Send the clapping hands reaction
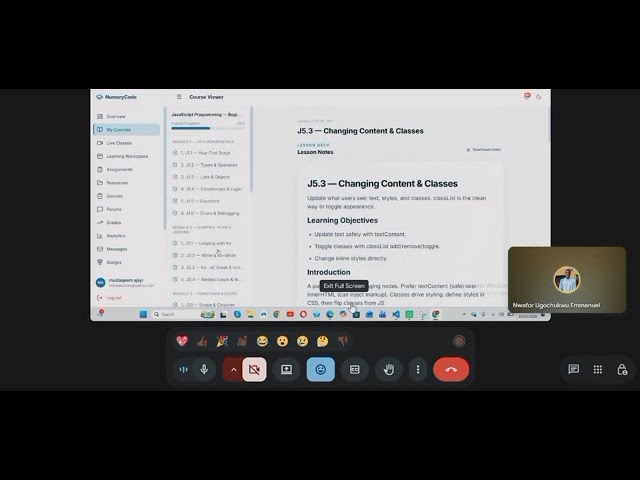This screenshot has width=640, height=480. (x=242, y=341)
